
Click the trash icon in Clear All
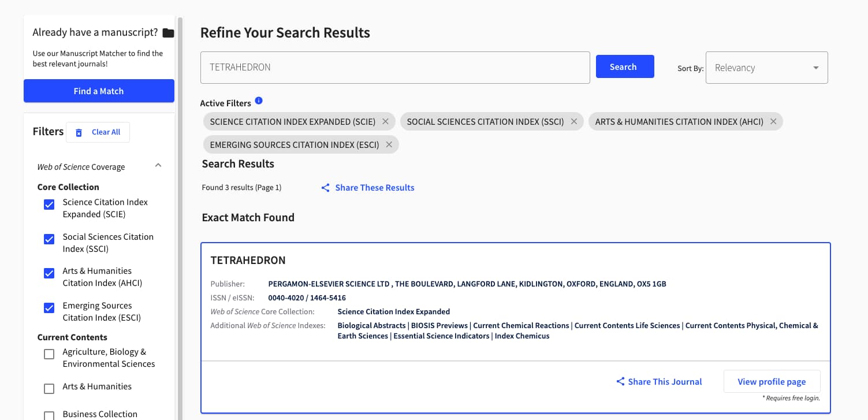(x=79, y=132)
